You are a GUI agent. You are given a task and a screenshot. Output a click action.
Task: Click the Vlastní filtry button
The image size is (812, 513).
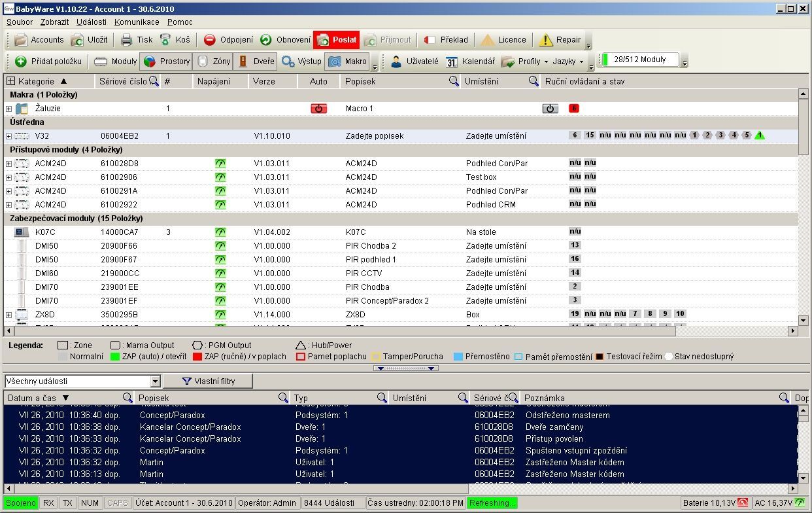(207, 381)
